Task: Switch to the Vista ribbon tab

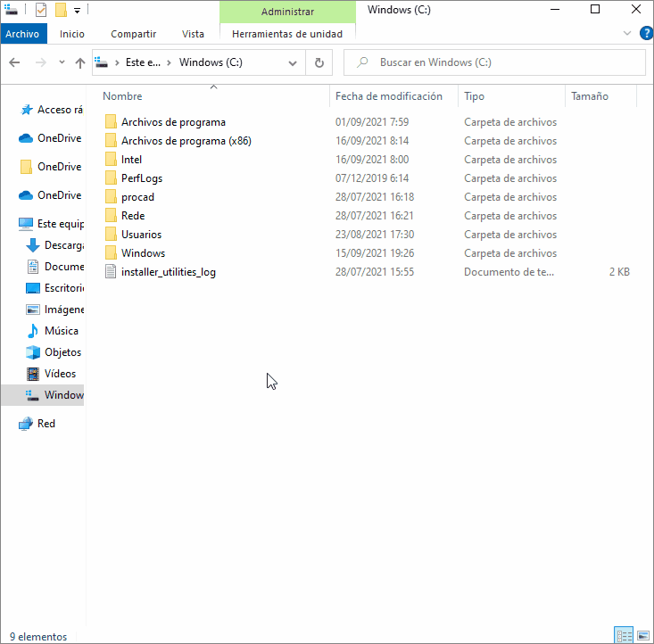Action: click(193, 34)
